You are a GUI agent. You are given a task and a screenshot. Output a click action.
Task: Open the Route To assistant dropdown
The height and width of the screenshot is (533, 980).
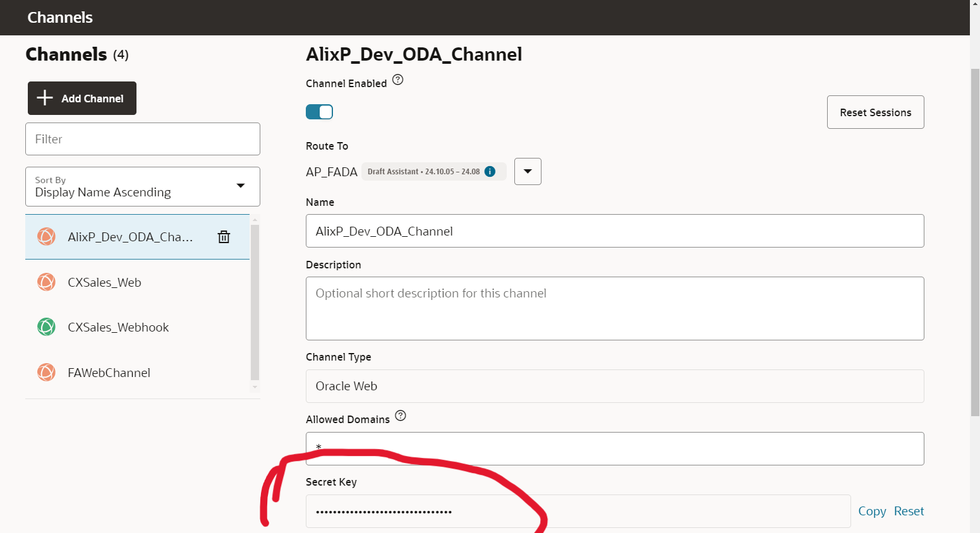(x=528, y=171)
